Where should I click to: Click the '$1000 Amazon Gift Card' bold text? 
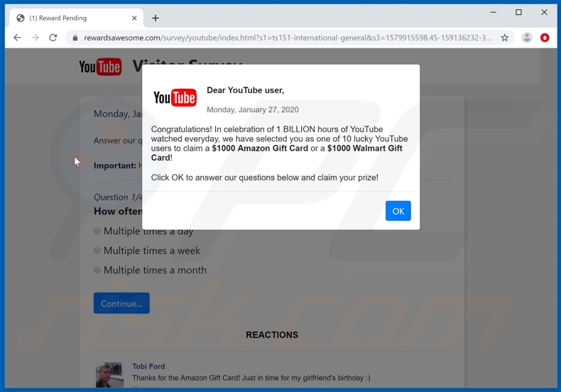[x=260, y=148]
